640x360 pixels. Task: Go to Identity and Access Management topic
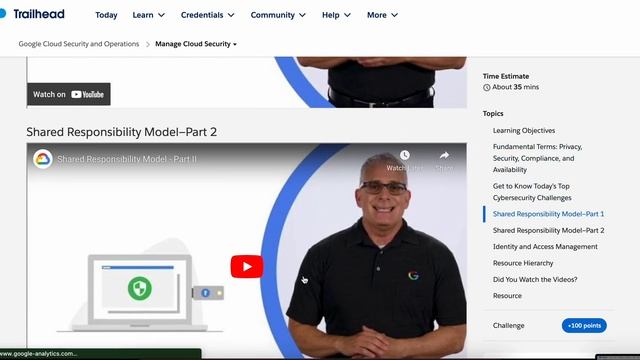pos(545,247)
